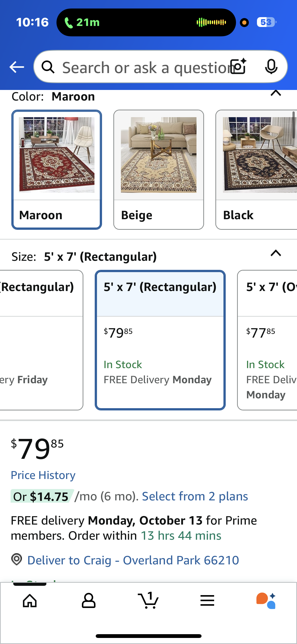Open the Rufus AI assistant icon
This screenshot has height=644, width=297.
click(x=266, y=601)
